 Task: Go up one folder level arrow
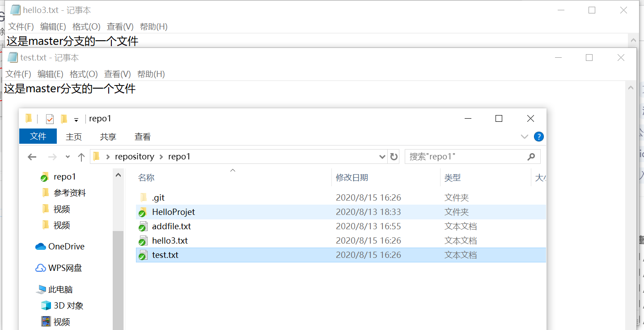[81, 157]
